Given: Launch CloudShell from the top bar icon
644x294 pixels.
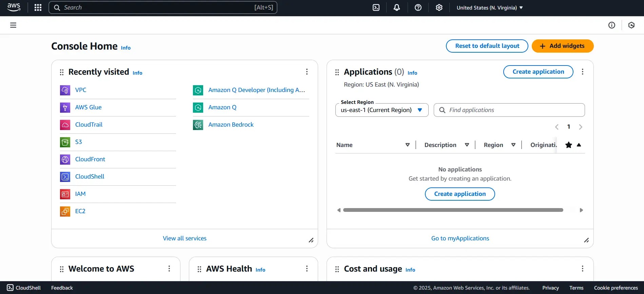Looking at the screenshot, I should 376,7.
